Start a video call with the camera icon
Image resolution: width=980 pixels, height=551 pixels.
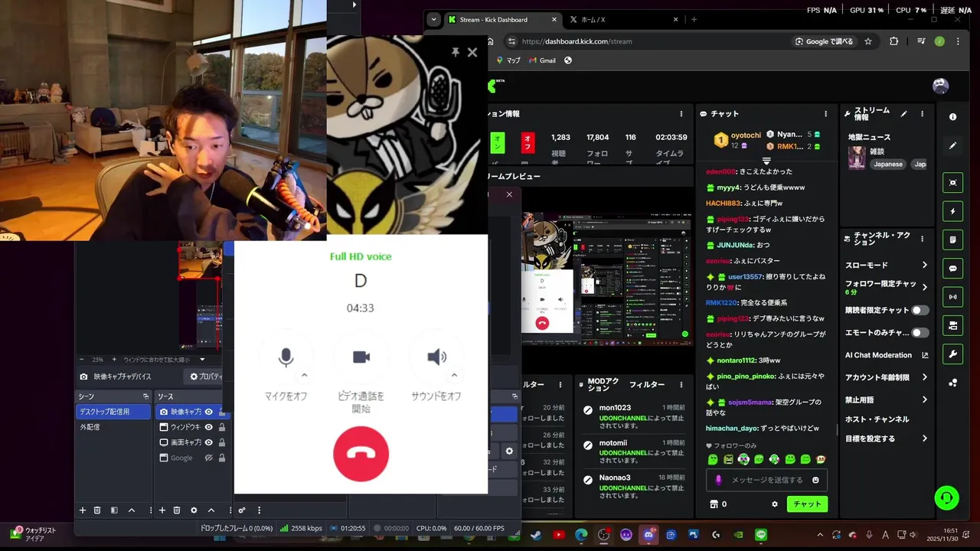[x=361, y=357]
